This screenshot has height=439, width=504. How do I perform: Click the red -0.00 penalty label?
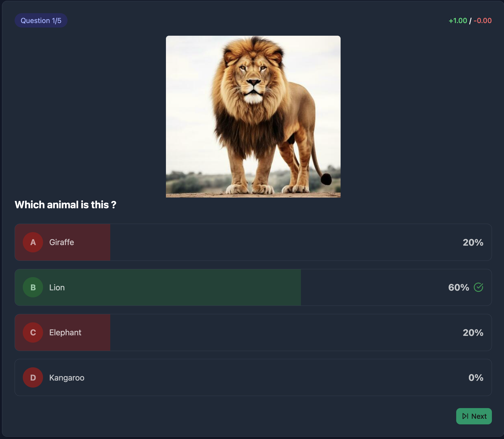[x=483, y=21]
